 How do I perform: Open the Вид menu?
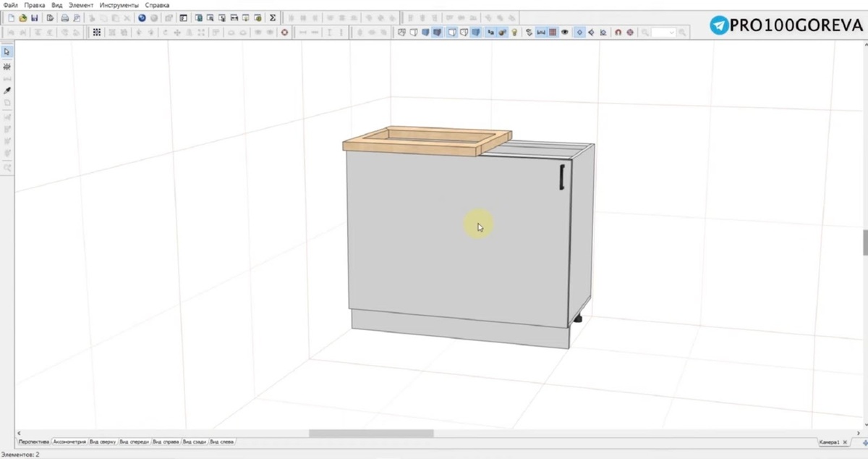57,5
